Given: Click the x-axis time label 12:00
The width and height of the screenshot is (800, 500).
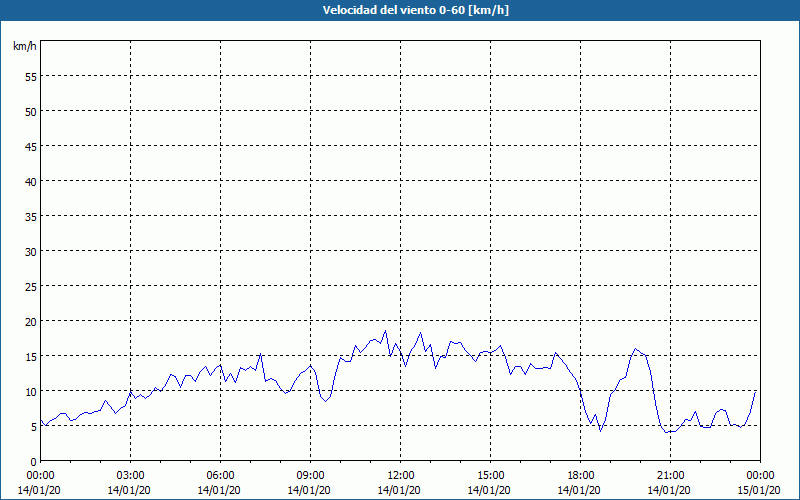Looking at the screenshot, I should (401, 476).
